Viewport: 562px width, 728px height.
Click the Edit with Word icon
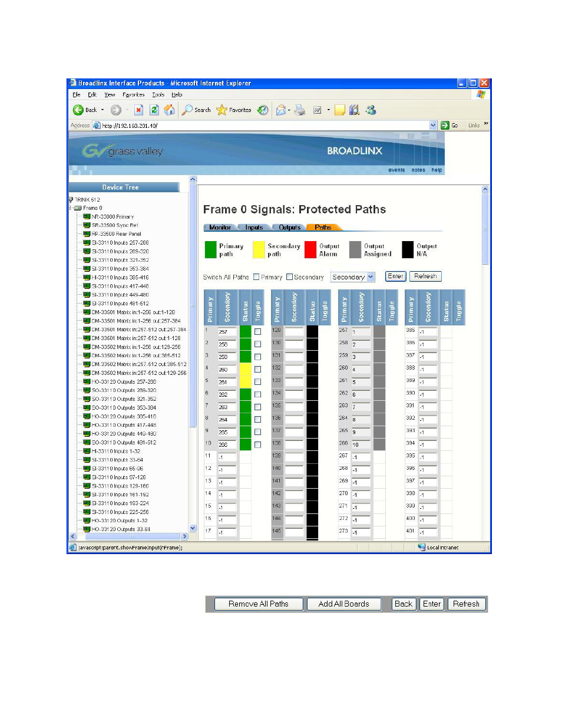(318, 110)
